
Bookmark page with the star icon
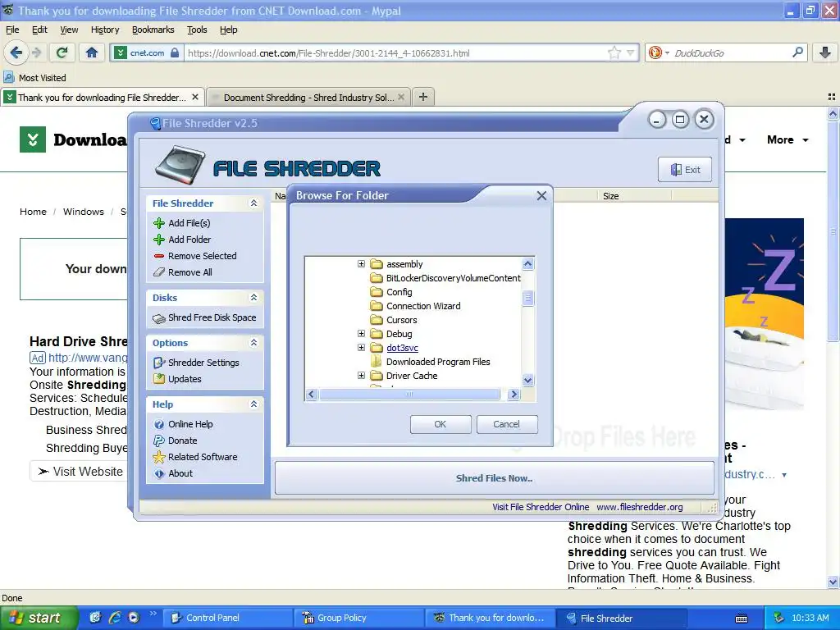coord(614,52)
